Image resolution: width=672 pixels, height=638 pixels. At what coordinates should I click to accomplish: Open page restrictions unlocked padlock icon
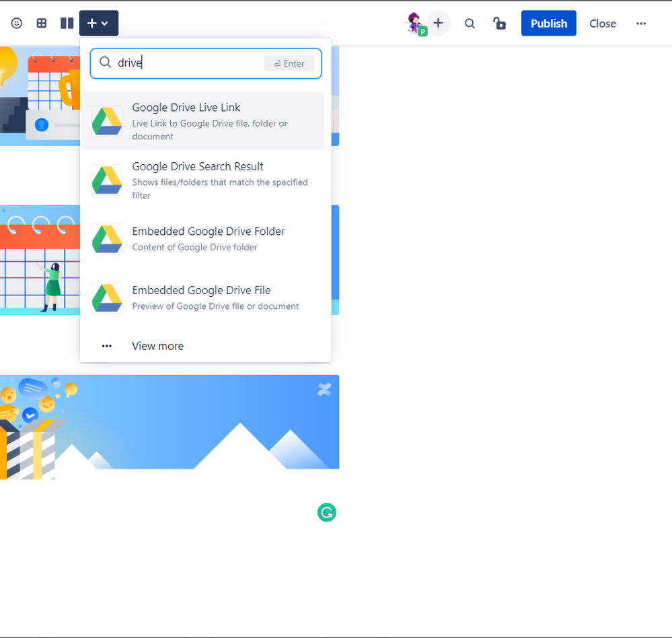click(x=499, y=23)
